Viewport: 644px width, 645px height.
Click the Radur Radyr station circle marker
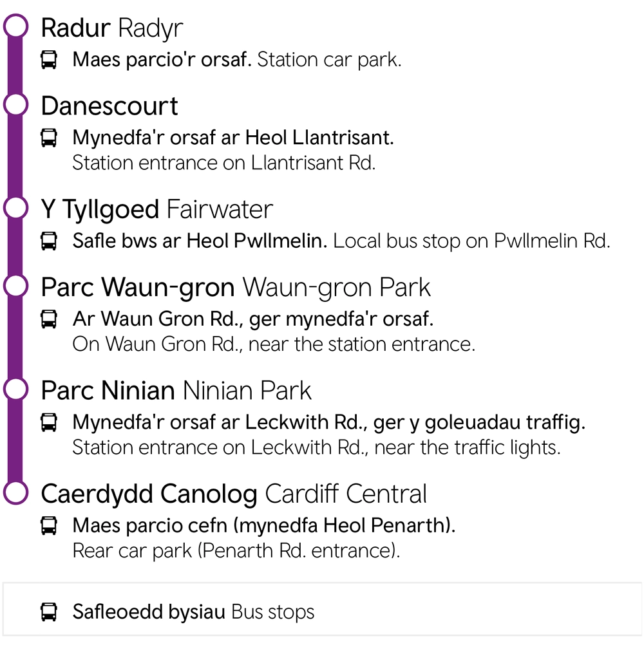coord(15,27)
